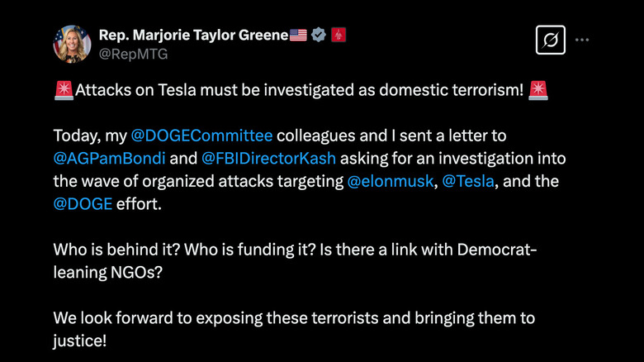Click the gray verified checkmark badge
The height and width of the screenshot is (362, 644).
pyautogui.click(x=319, y=35)
